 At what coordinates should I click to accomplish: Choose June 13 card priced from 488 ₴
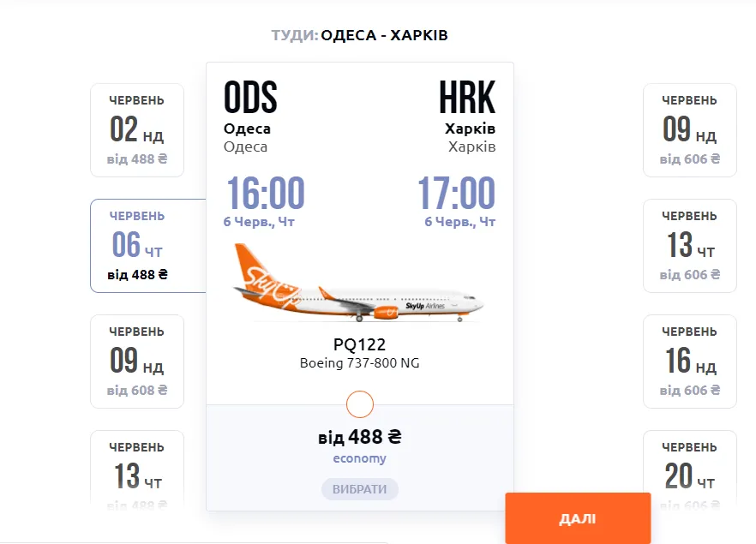coord(137,469)
